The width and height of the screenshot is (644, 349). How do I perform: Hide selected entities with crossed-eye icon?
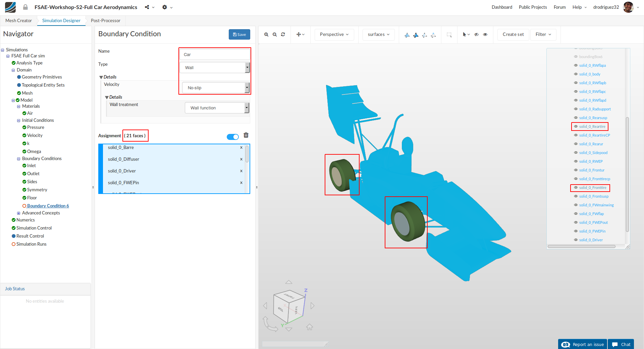click(x=476, y=35)
